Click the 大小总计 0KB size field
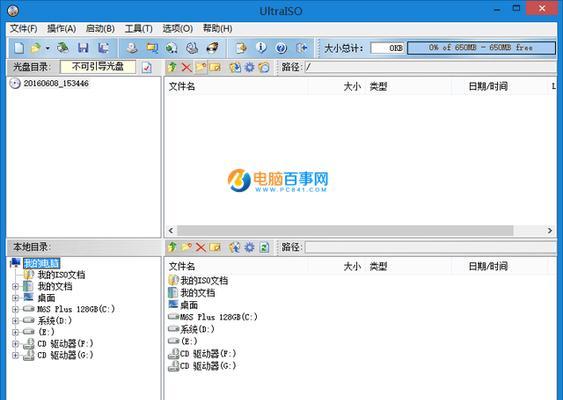 tap(387, 48)
